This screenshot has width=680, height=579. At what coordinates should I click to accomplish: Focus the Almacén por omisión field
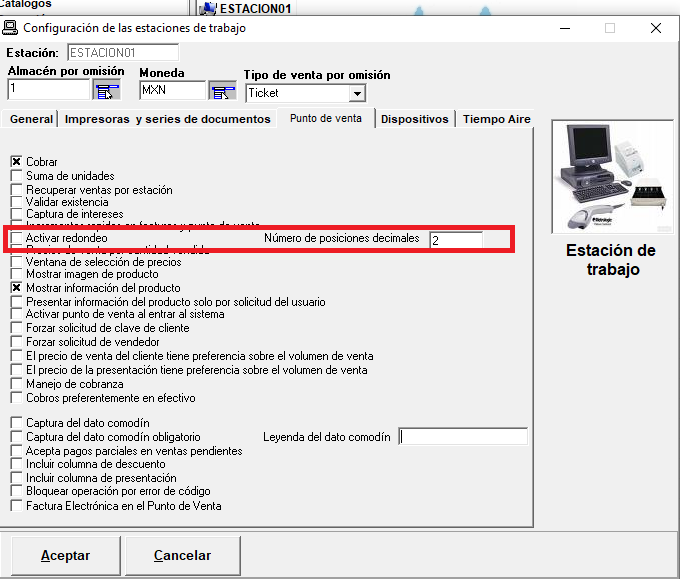[x=49, y=89]
